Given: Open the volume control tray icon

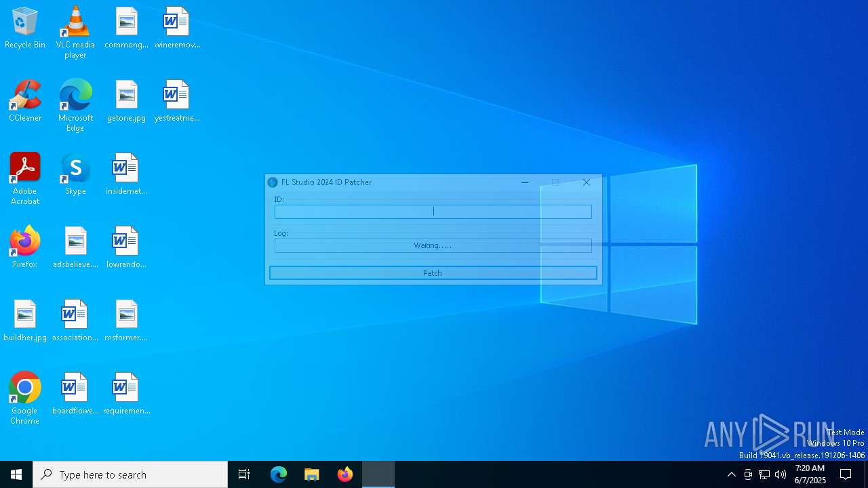Looking at the screenshot, I should pyautogui.click(x=781, y=474).
